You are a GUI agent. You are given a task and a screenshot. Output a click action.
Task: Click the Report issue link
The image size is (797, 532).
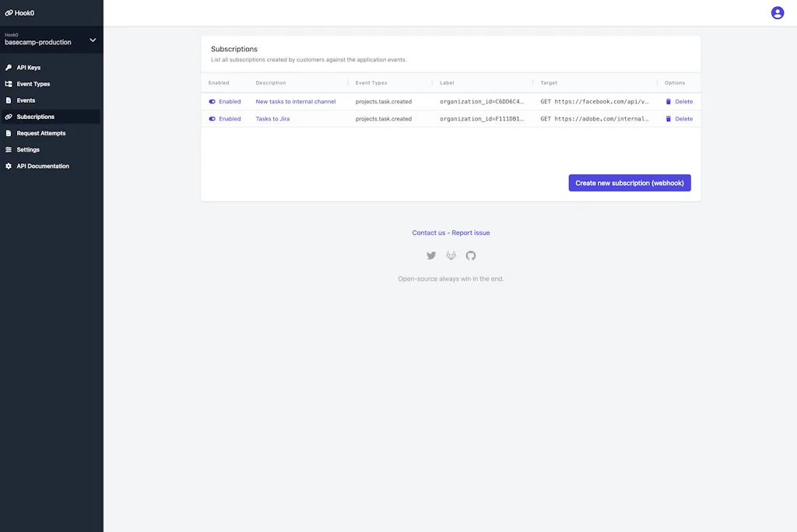tap(471, 233)
